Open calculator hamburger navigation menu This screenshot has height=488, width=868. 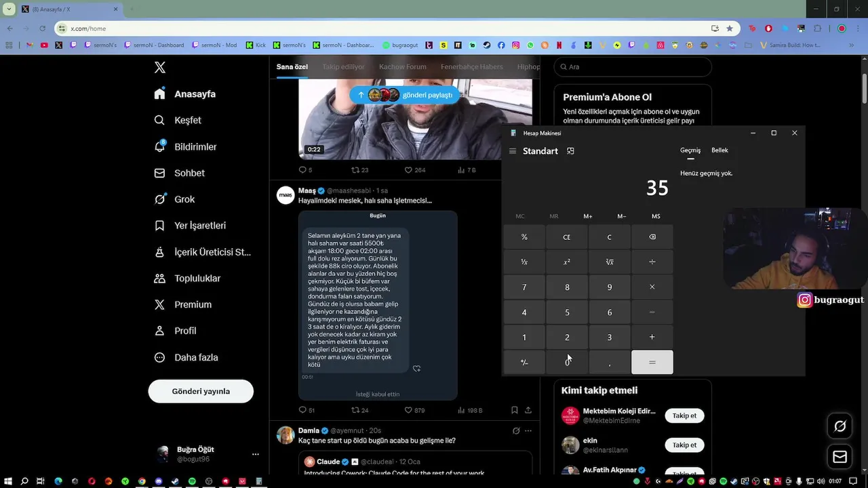(513, 151)
